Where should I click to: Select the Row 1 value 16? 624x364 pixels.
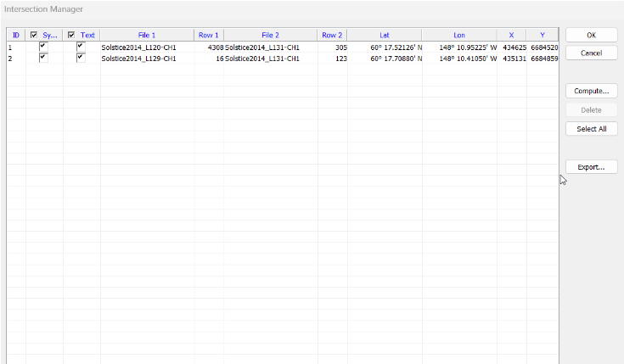point(209,59)
